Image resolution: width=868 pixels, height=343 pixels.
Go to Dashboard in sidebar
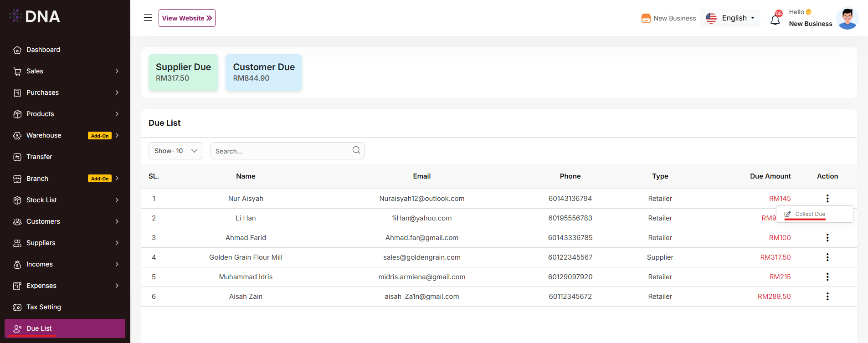pos(43,50)
